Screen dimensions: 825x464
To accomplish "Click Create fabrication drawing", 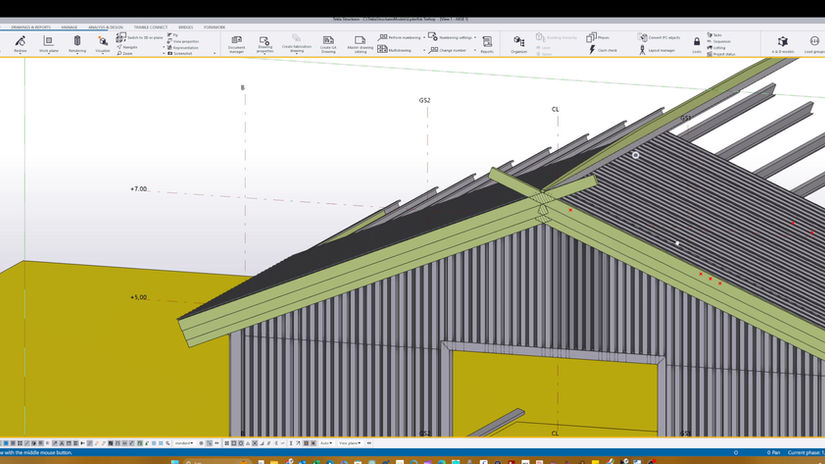I will point(296,44).
